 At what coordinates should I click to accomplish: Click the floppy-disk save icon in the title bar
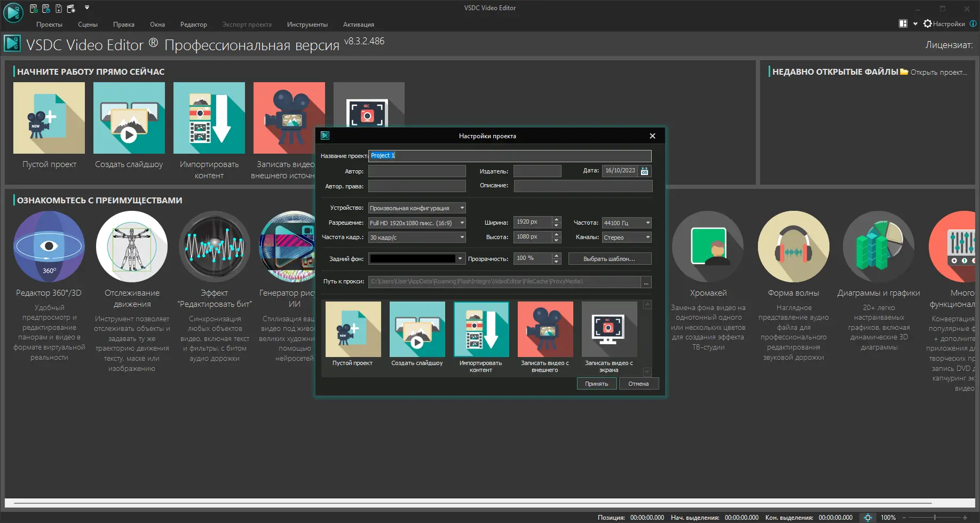coord(59,9)
